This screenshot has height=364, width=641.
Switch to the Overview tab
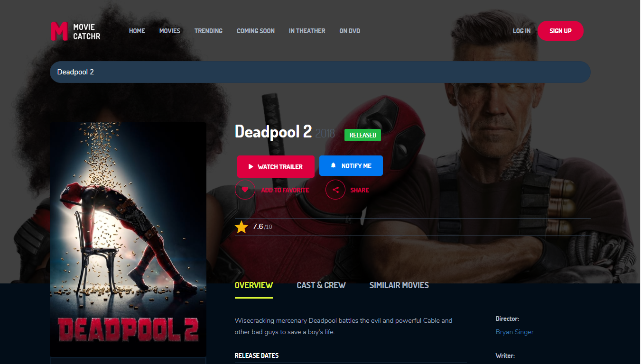(x=254, y=285)
